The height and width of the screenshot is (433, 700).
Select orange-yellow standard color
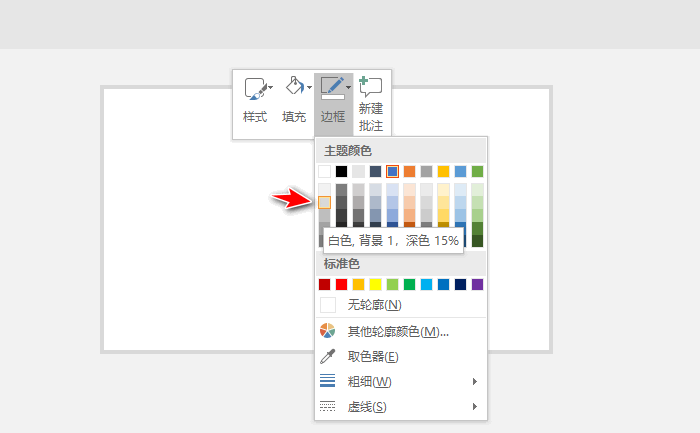point(358,284)
